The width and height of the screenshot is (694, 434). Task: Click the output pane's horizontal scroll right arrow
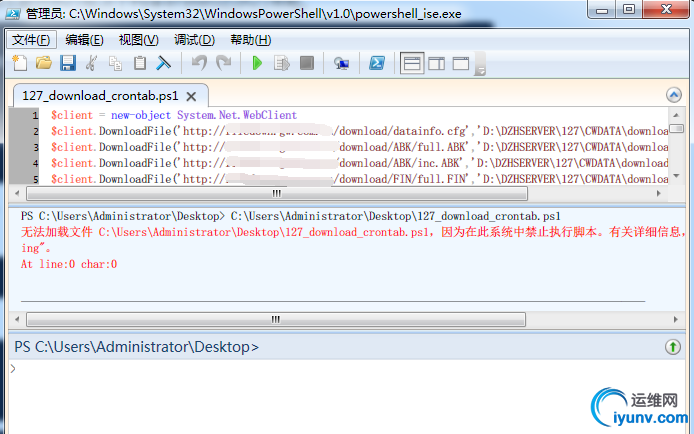click(675, 319)
